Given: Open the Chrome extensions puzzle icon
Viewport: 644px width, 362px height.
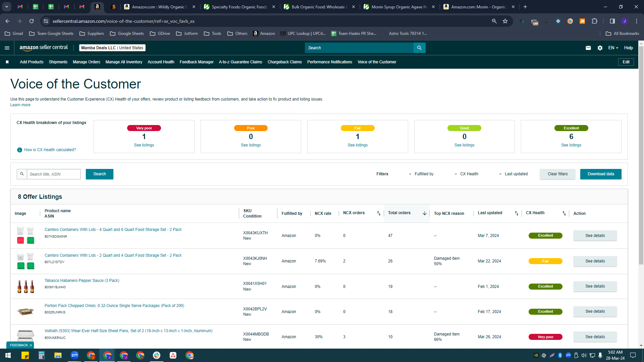Looking at the screenshot, I should (x=594, y=21).
